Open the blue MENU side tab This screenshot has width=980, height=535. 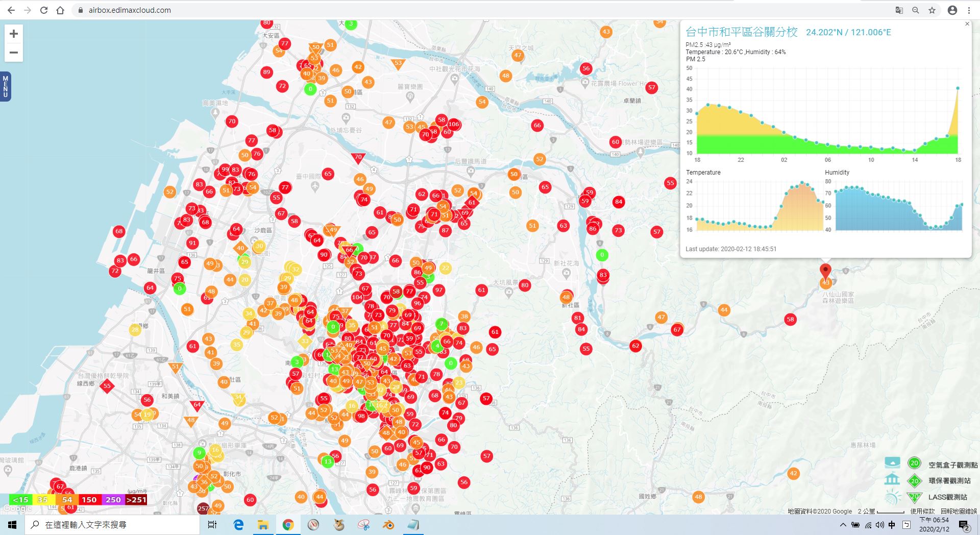[x=6, y=86]
